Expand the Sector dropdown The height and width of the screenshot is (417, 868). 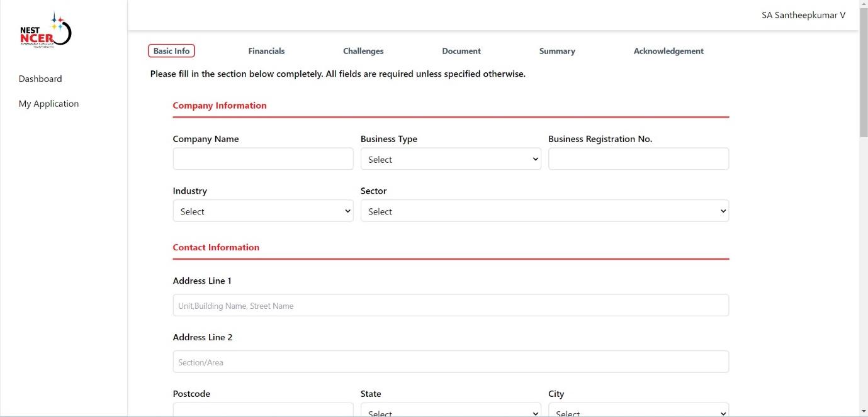click(x=544, y=211)
